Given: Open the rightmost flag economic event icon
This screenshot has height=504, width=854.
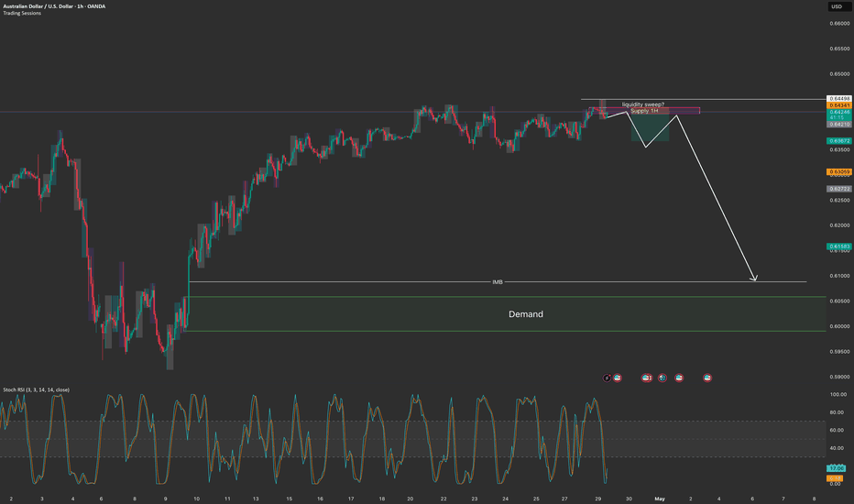Looking at the screenshot, I should tap(707, 378).
